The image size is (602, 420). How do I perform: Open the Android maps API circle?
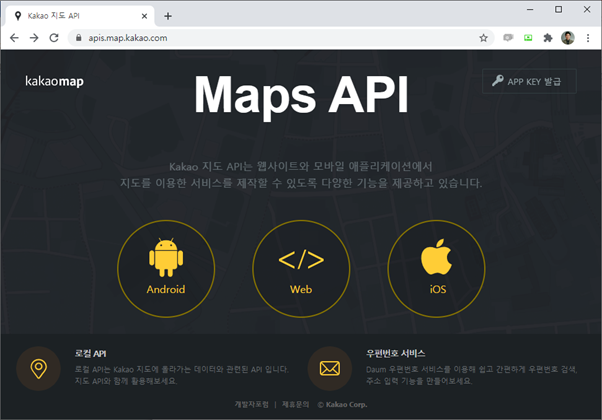tap(166, 269)
